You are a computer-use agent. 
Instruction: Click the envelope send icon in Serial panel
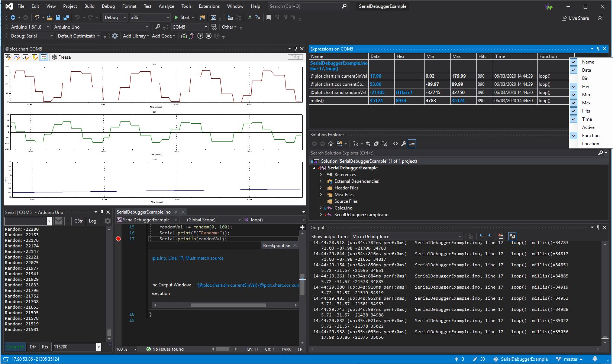(59, 221)
